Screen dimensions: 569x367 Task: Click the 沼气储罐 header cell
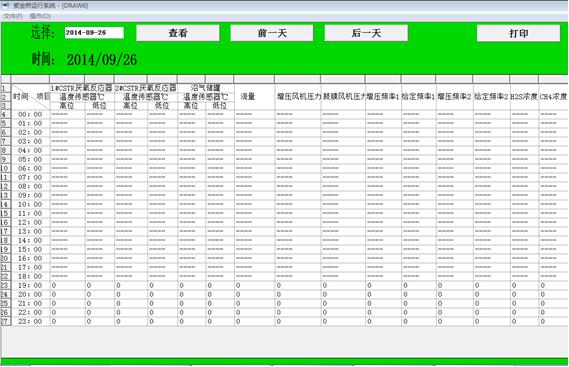(206, 88)
